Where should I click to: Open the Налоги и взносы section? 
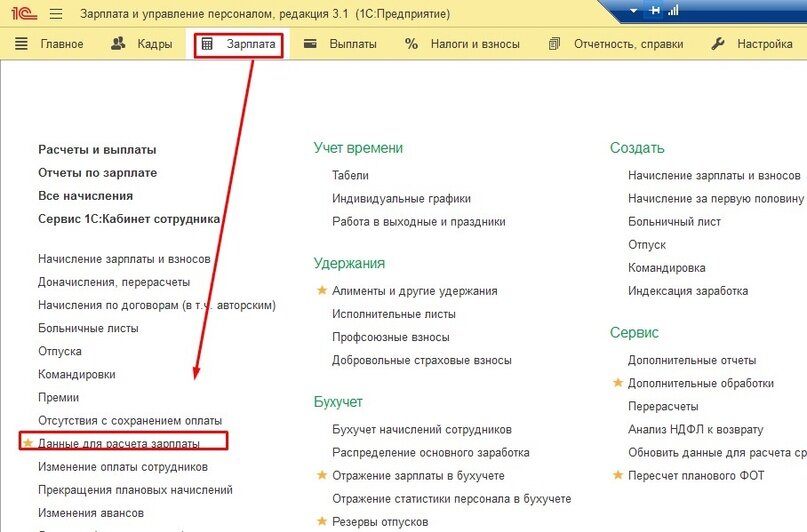tap(475, 44)
